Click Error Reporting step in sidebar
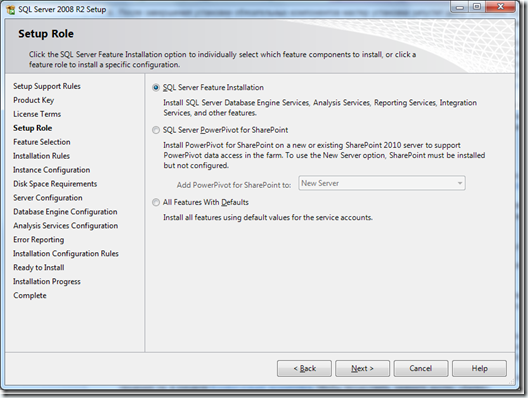The image size is (528, 398). click(39, 240)
